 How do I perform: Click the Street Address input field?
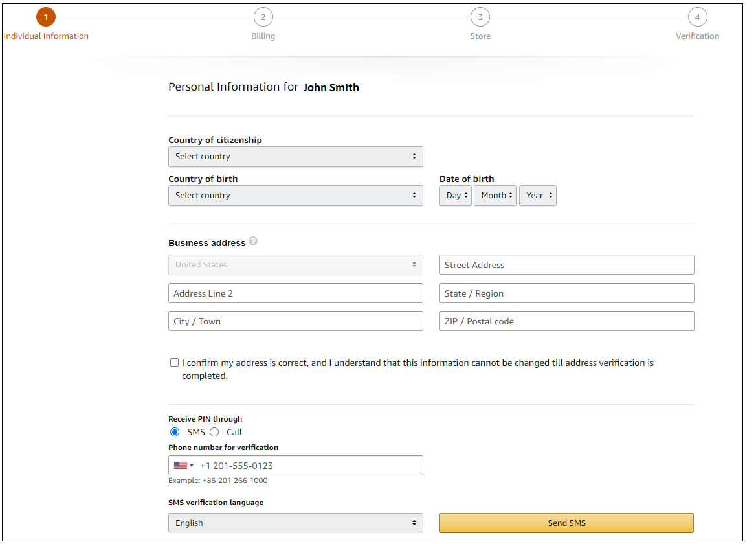[x=566, y=265]
